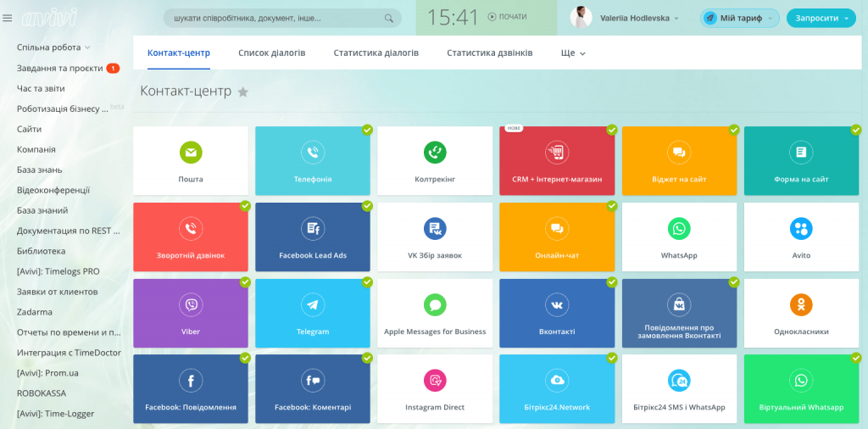Open [Avivi]: Timelogs PRO sidebar link
868x429 pixels.
58,271
